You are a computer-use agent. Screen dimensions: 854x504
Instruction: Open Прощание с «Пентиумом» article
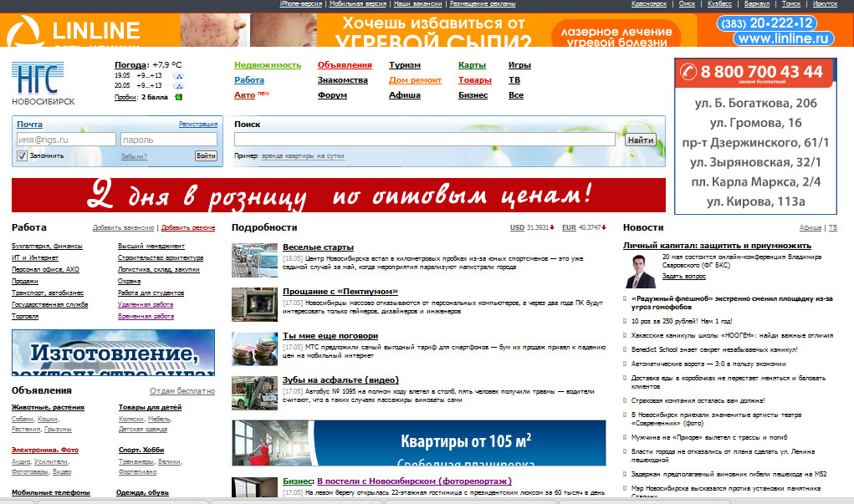pos(340,291)
